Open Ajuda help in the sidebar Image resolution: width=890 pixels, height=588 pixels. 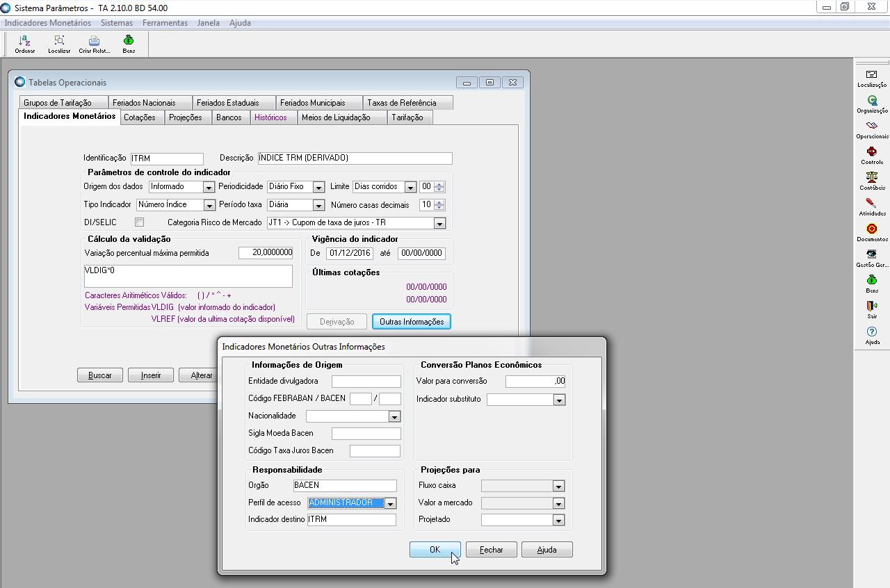(x=872, y=336)
